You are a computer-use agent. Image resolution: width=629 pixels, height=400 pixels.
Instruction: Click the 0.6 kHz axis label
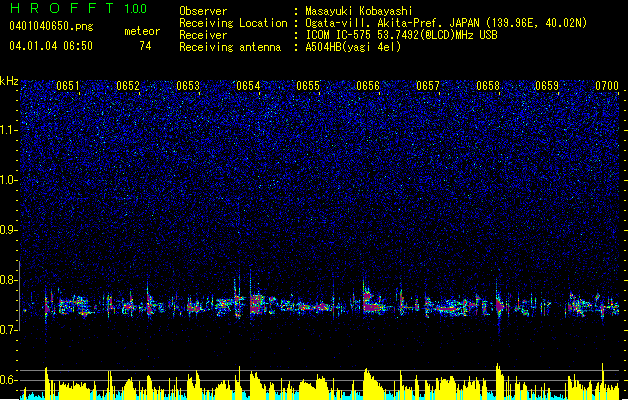tap(9, 380)
